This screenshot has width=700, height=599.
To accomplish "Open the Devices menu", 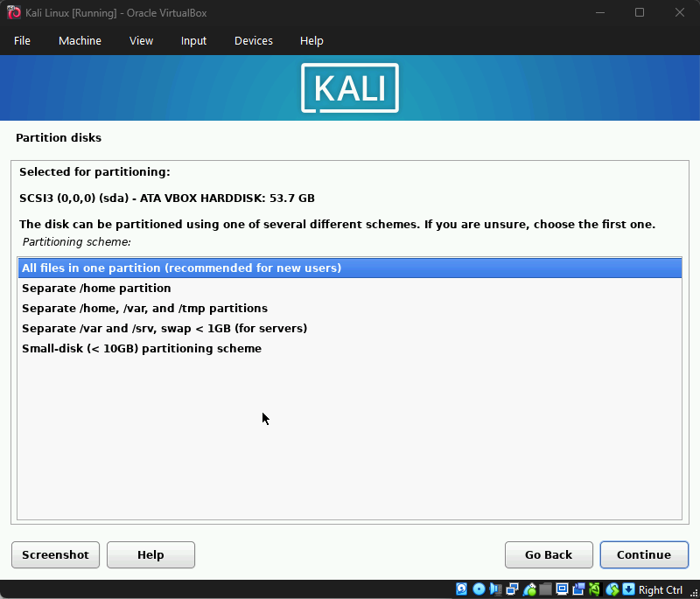I will click(x=253, y=41).
